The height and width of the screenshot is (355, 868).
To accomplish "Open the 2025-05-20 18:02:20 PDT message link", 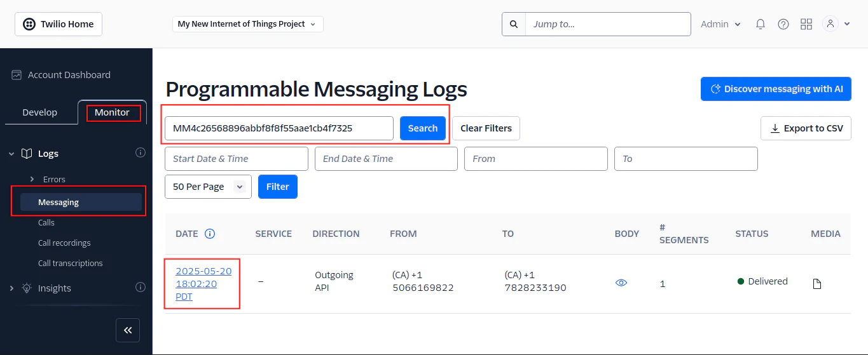I will point(203,284).
